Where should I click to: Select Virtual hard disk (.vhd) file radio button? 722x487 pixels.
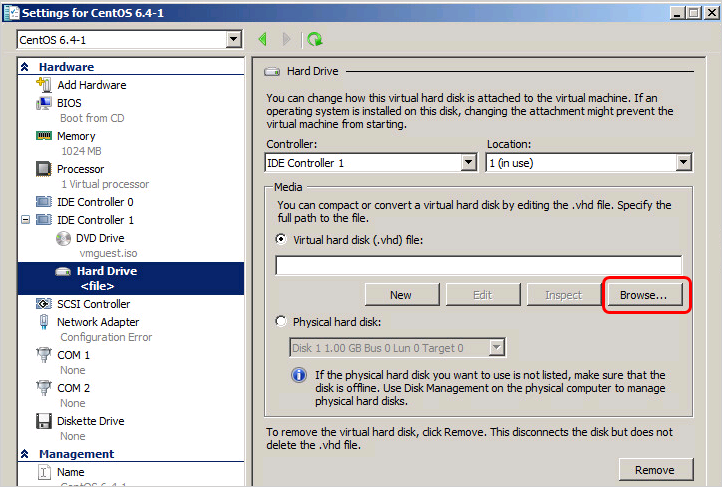tap(282, 241)
